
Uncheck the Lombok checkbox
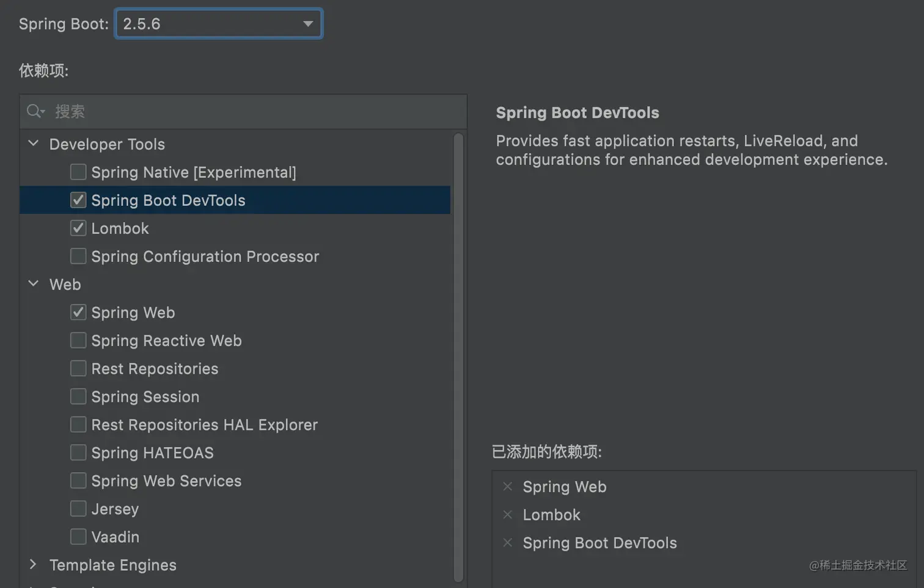[78, 228]
